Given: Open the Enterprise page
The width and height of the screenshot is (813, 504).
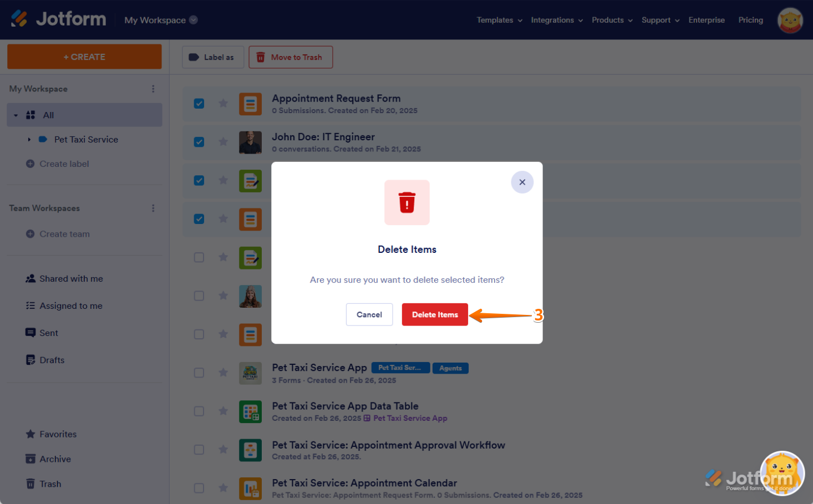Looking at the screenshot, I should tap(707, 20).
